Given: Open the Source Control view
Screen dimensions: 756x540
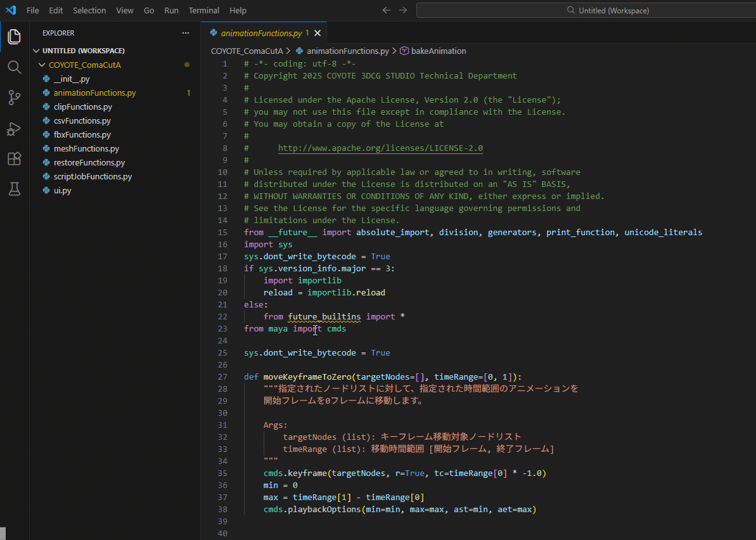Looking at the screenshot, I should (x=14, y=98).
